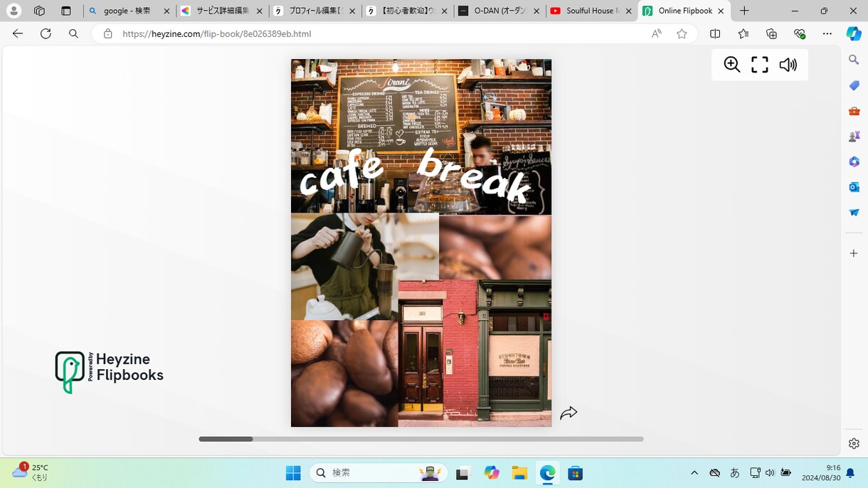Viewport: 868px width, 488px height.
Task: Open Read aloud in address bar
Action: tap(657, 33)
